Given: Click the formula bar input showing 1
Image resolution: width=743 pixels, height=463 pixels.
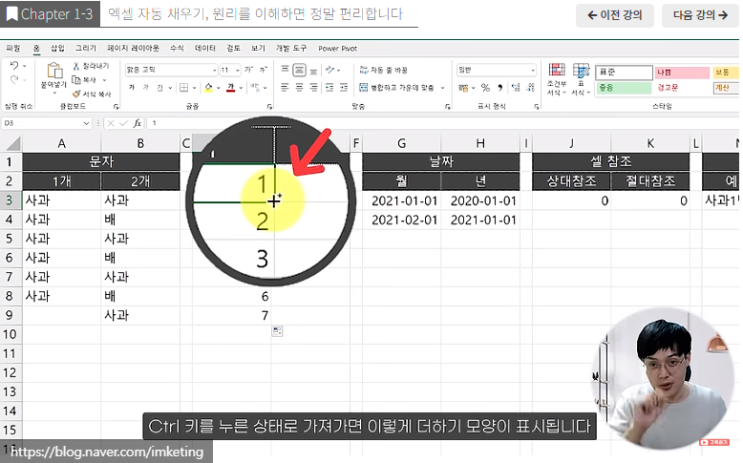Looking at the screenshot, I should tap(443, 123).
